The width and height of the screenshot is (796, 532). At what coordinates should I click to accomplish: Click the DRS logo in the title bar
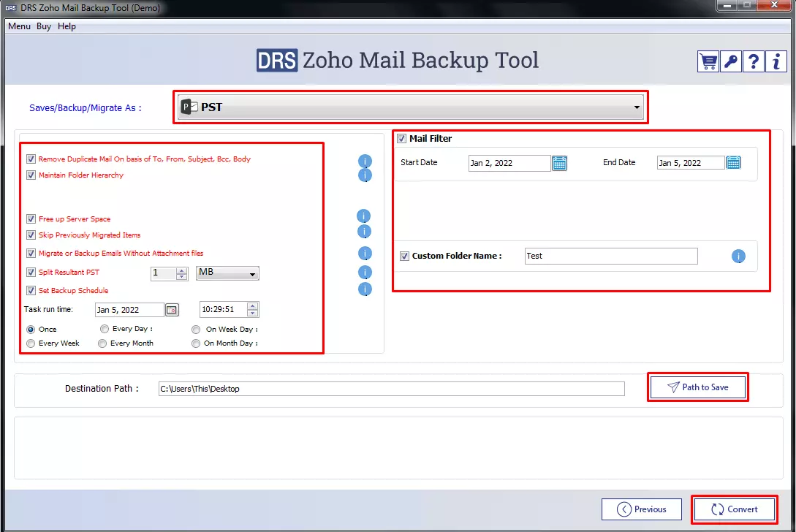click(11, 8)
